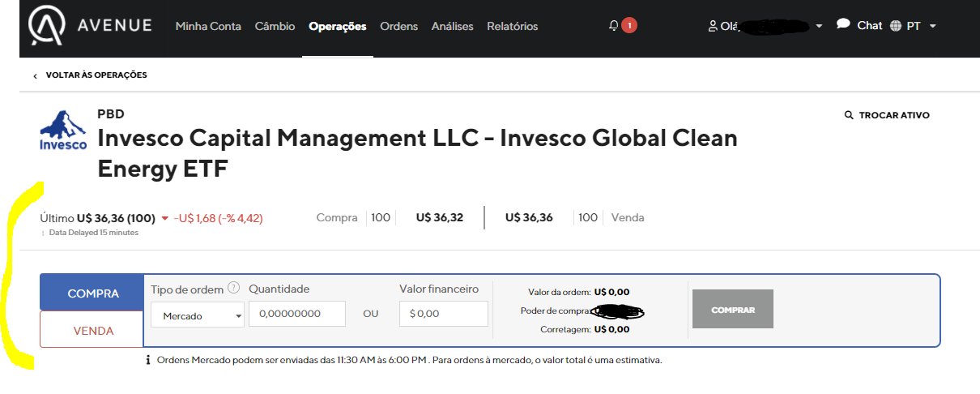980x394 pixels.
Task: Click the Poder de compra label
Action: 555,310
